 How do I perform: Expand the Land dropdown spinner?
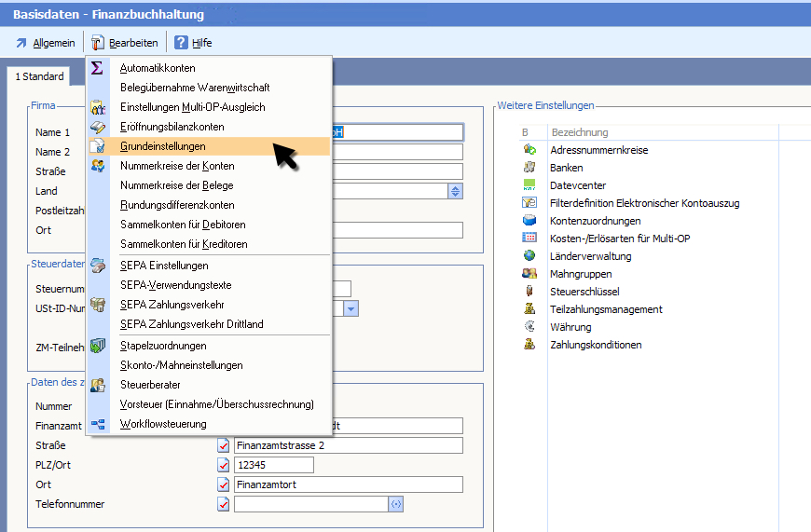(455, 191)
